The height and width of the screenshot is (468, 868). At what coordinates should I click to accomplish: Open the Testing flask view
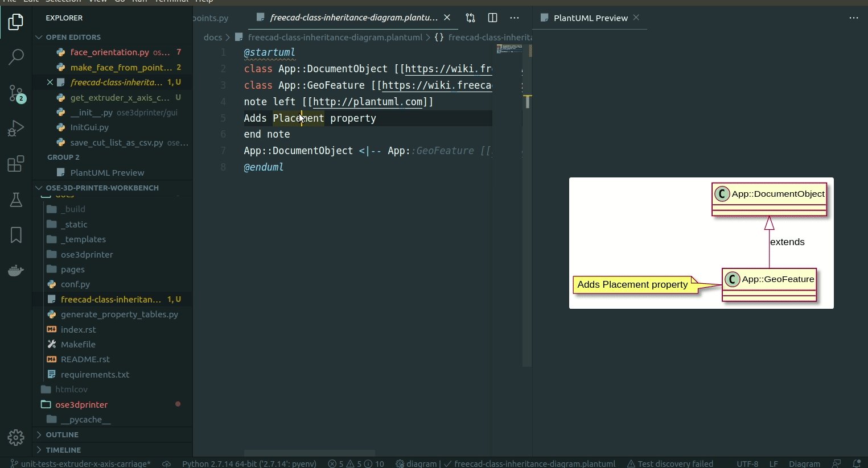pyautogui.click(x=16, y=200)
